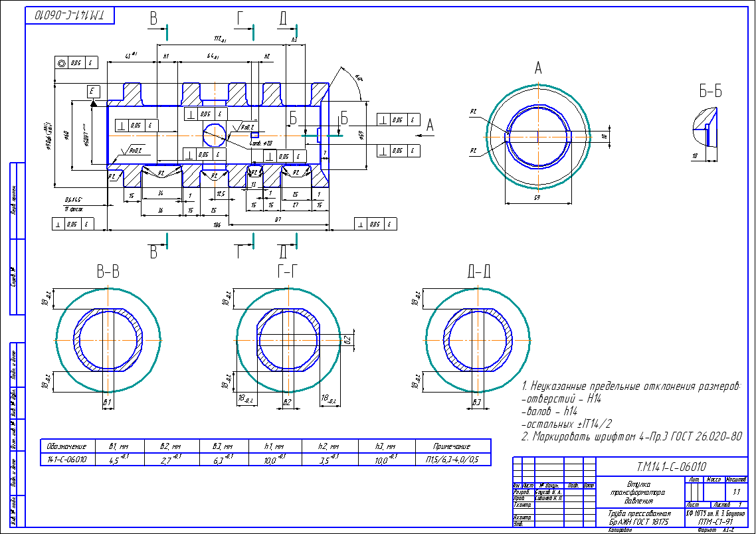Select the "h1, мм" column header

pyautogui.click(x=274, y=447)
